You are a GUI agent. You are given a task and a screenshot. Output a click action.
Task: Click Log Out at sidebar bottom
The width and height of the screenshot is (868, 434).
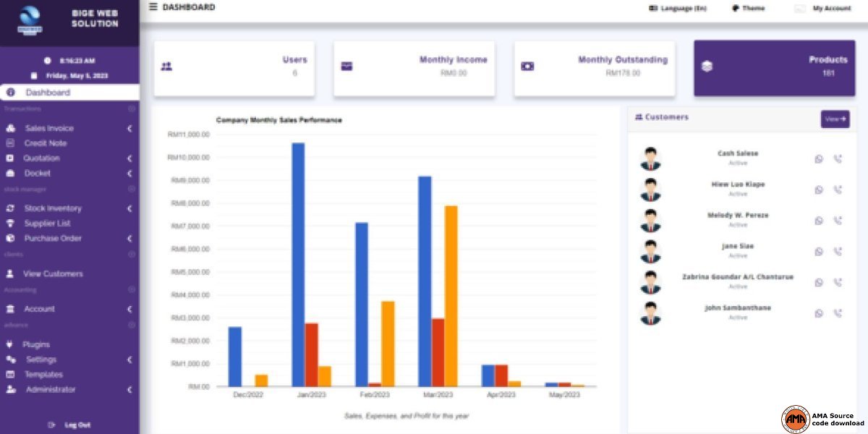(77, 425)
